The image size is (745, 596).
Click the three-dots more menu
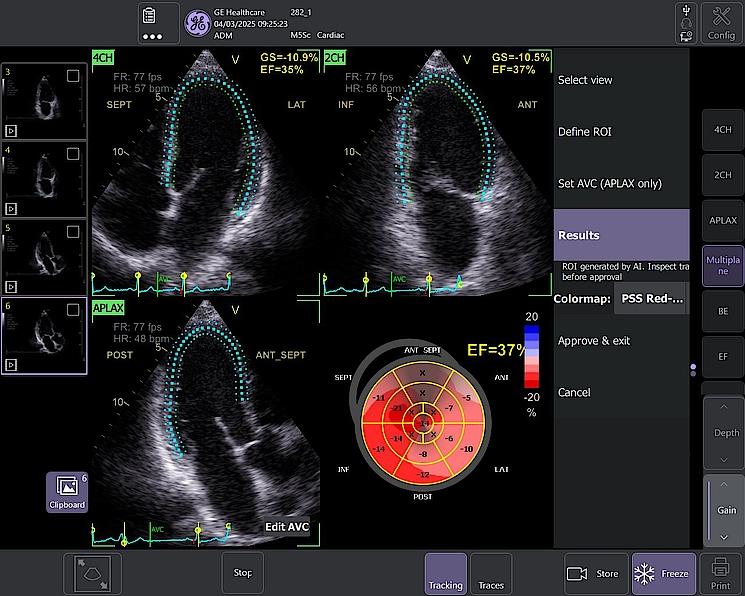click(153, 37)
